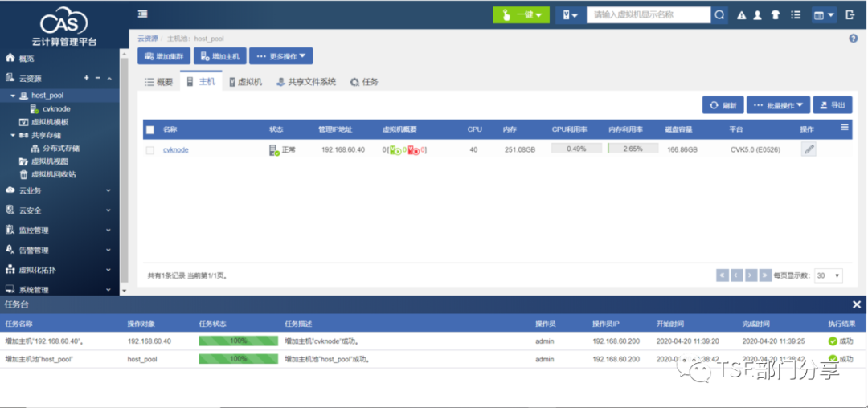Open the VM search type dropdown
The height and width of the screenshot is (408, 868).
coord(570,15)
